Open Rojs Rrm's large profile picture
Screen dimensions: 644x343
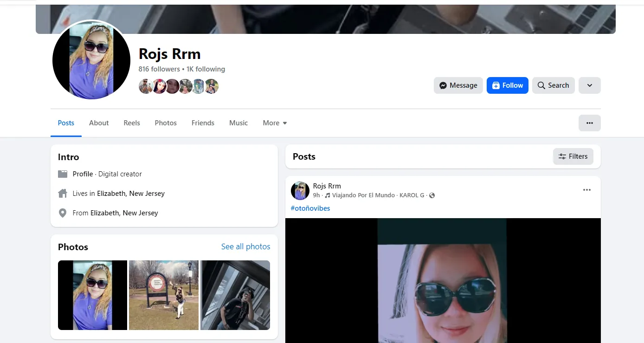pyautogui.click(x=91, y=60)
